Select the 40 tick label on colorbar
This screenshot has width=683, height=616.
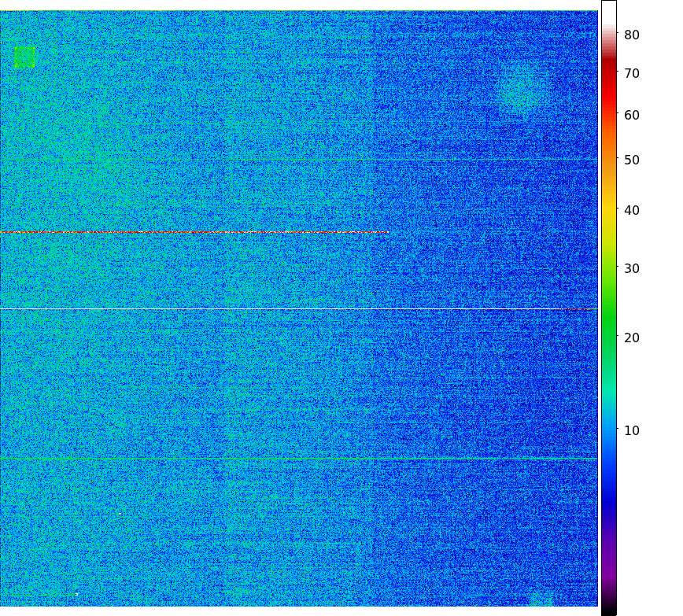click(x=631, y=210)
